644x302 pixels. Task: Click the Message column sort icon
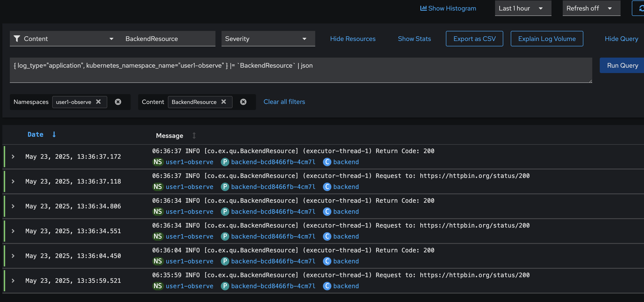[194, 136]
